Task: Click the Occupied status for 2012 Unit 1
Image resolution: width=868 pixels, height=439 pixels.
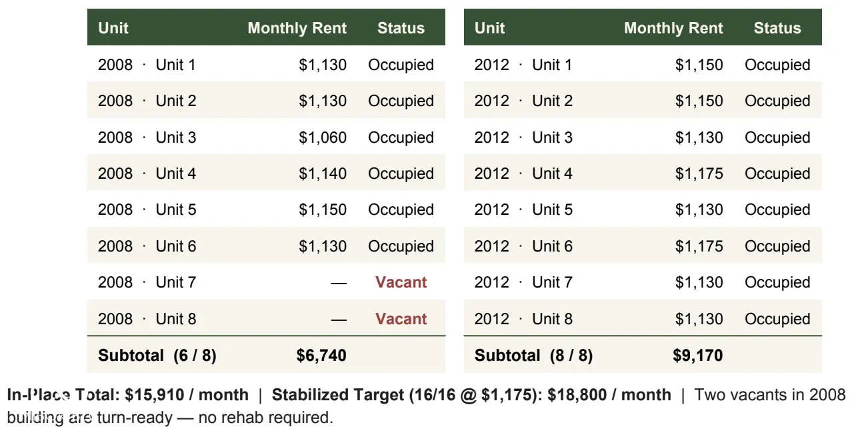Action: (777, 65)
